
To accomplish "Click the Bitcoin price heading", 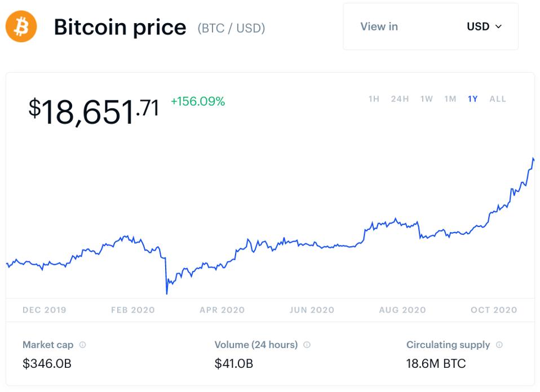I will pyautogui.click(x=119, y=27).
